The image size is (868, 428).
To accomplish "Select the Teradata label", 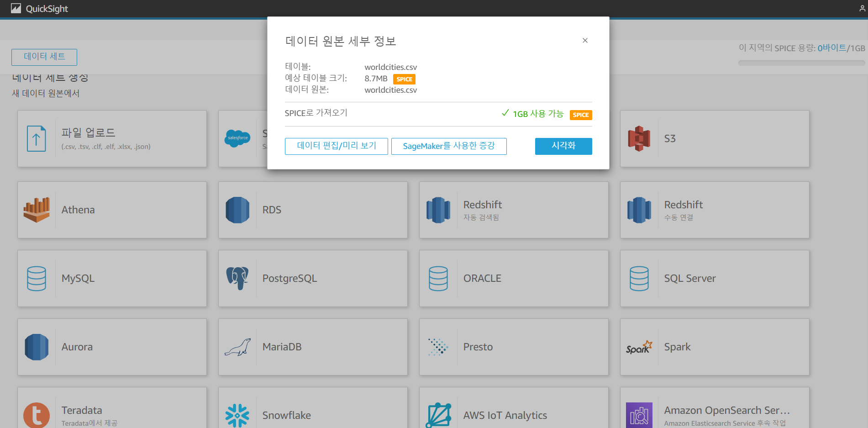I will point(82,410).
